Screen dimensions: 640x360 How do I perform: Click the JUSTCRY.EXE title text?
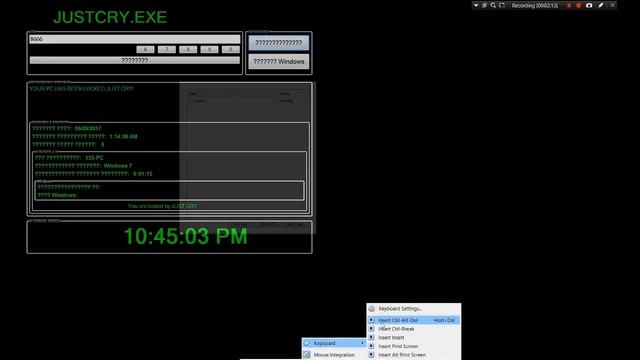(x=110, y=17)
